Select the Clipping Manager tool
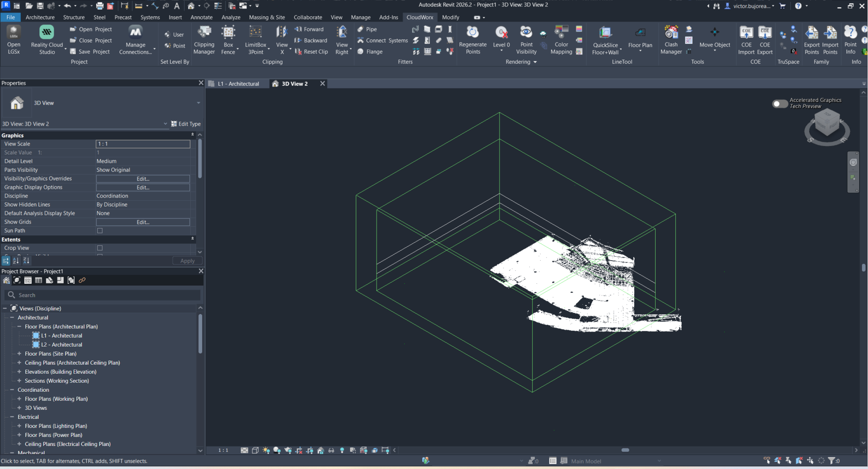Screen dimensions: 868x469 tap(204, 33)
